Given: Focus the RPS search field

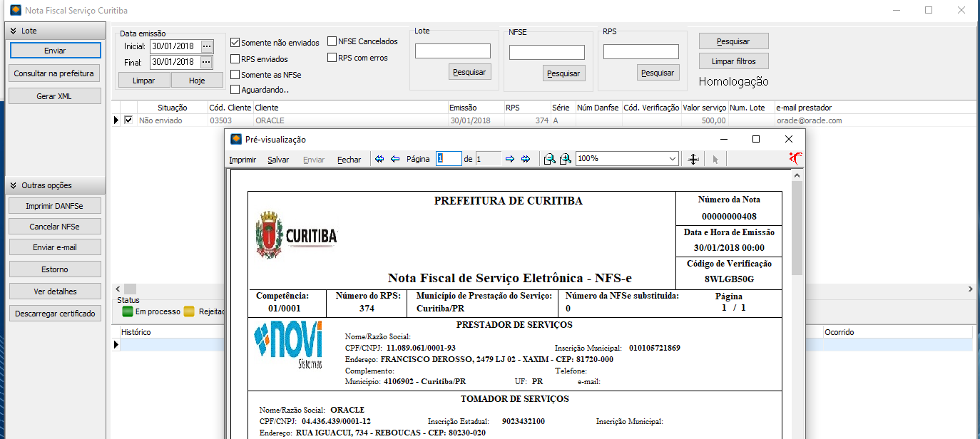Looking at the screenshot, I should tap(641, 51).
